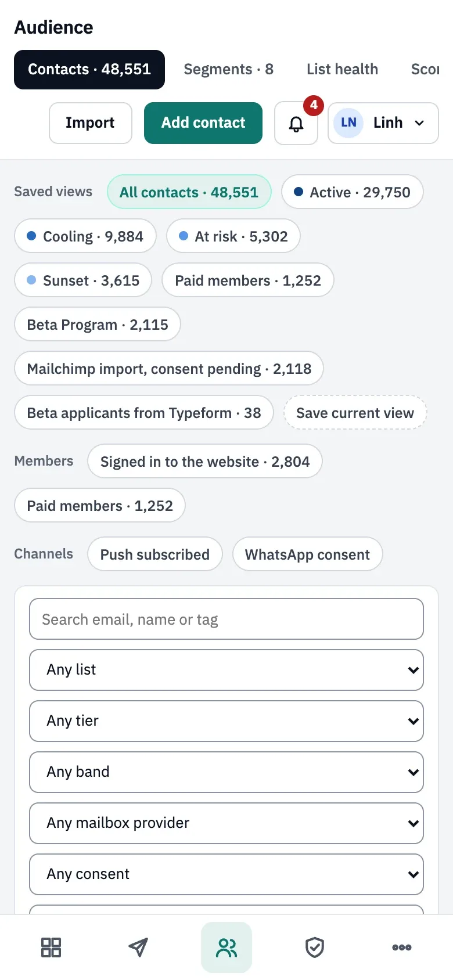The height and width of the screenshot is (980, 453).
Task: Select the Active · 29,750 view
Action: [352, 192]
